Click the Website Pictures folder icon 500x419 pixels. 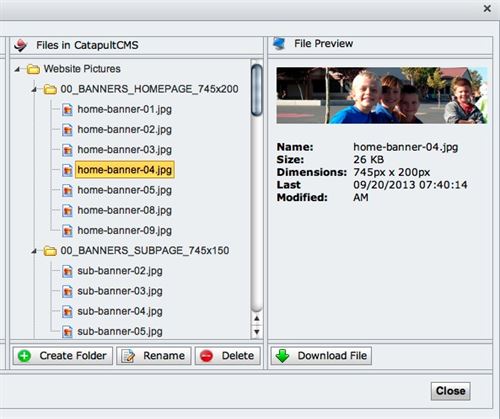(x=33, y=69)
